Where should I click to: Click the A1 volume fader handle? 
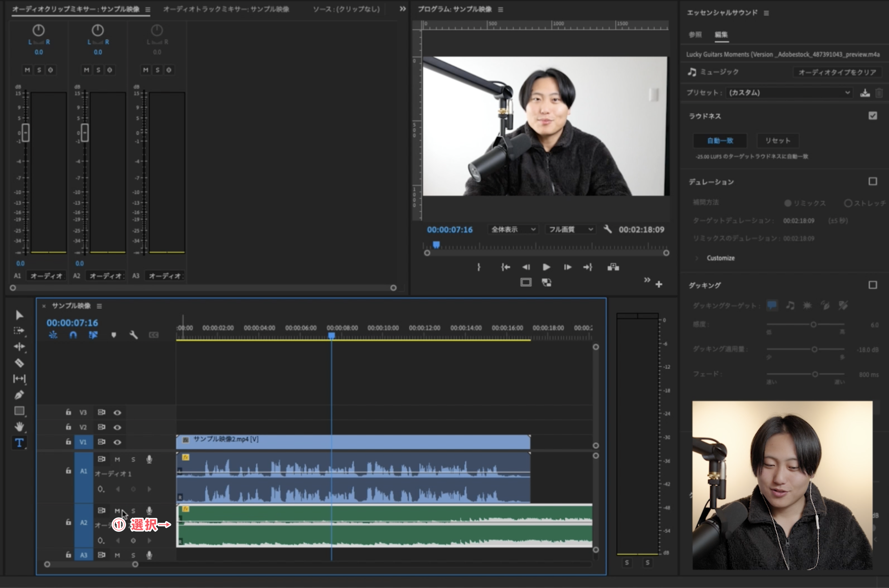click(x=26, y=132)
